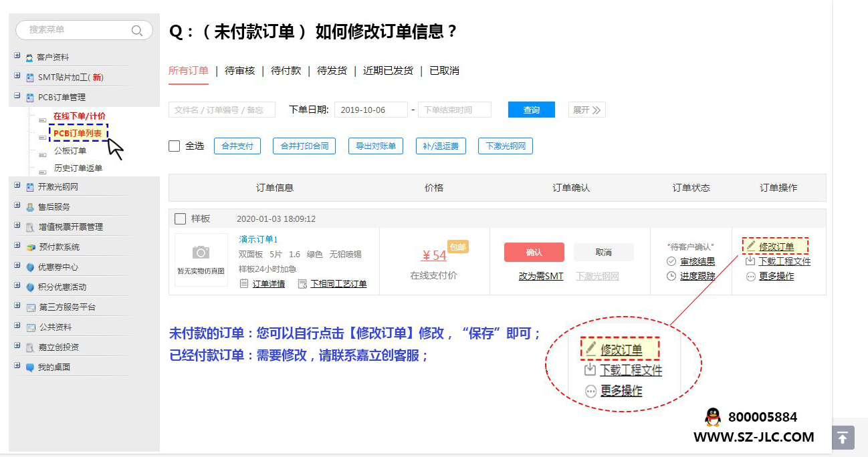Check the 样板 order checkbox

click(180, 218)
